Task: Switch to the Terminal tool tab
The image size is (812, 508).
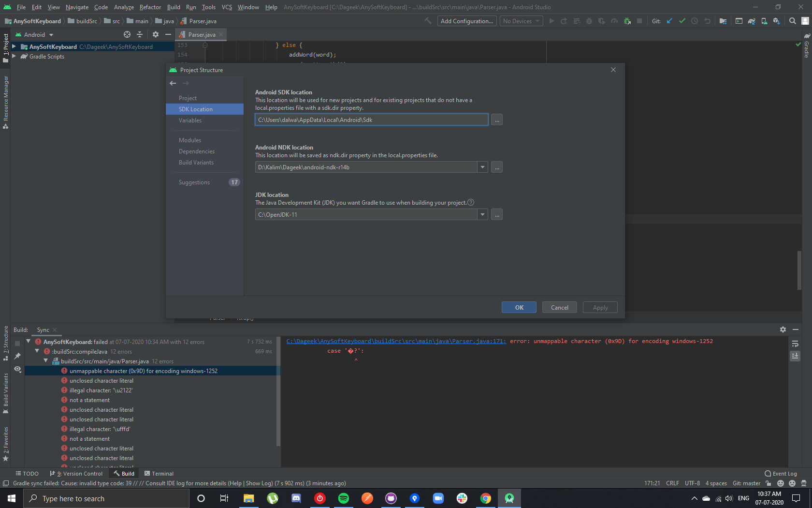Action: 159,474
